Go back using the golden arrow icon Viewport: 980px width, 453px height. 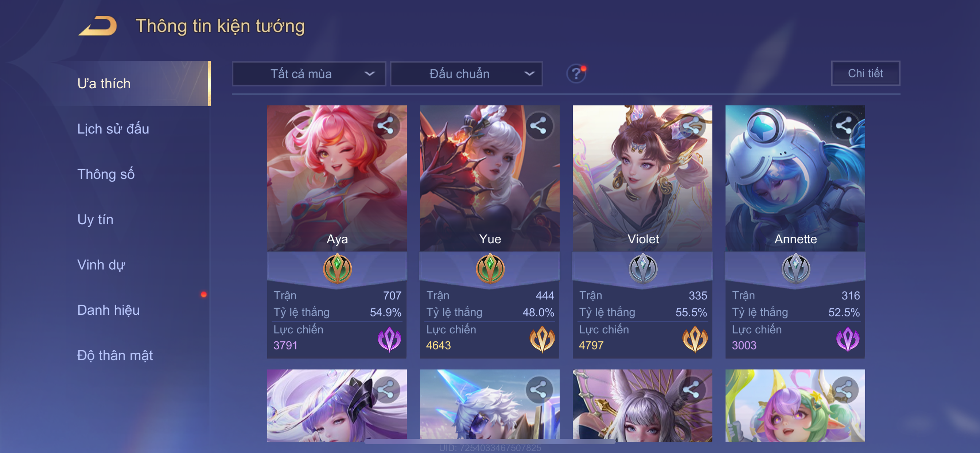[x=98, y=26]
